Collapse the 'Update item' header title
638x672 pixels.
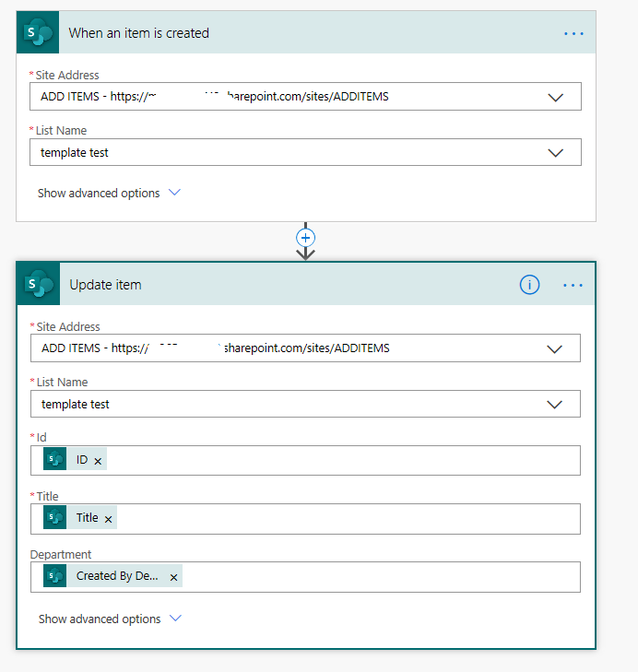105,285
